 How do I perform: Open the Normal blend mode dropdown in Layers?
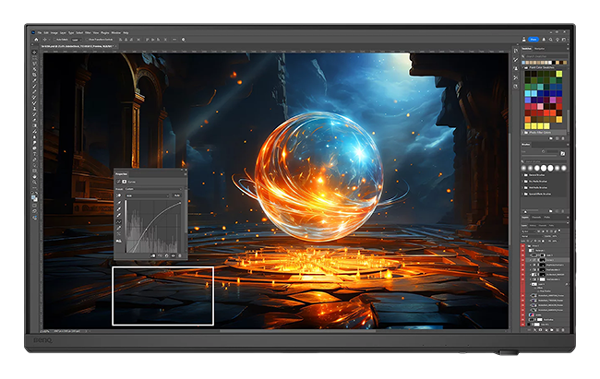tap(532, 236)
